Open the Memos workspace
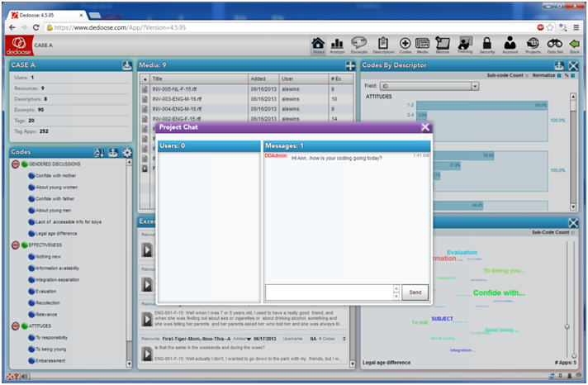This screenshot has width=588, height=385. click(443, 45)
